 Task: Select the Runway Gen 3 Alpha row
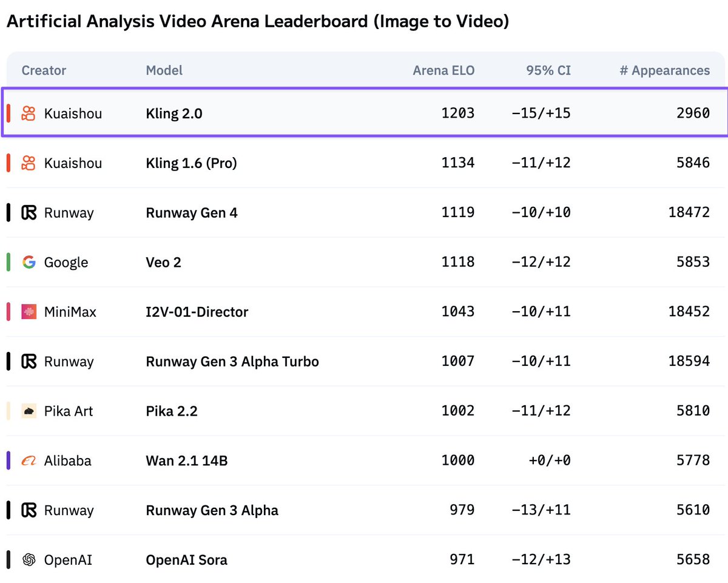point(364,510)
